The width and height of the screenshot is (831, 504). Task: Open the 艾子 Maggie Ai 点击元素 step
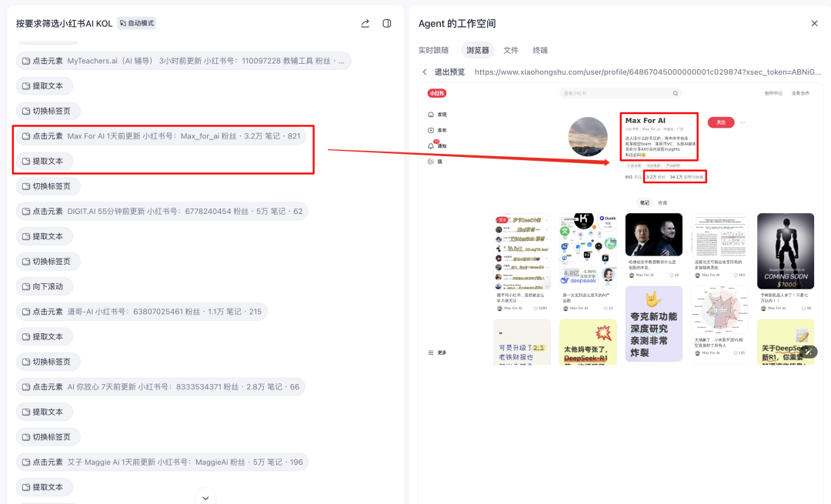(162, 462)
